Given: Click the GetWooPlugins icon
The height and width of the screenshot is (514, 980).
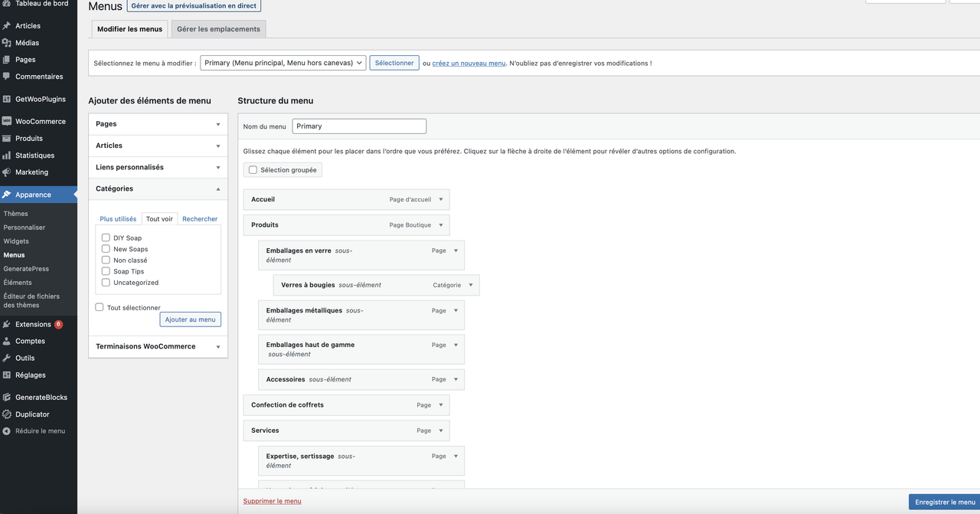Looking at the screenshot, I should click(x=7, y=99).
